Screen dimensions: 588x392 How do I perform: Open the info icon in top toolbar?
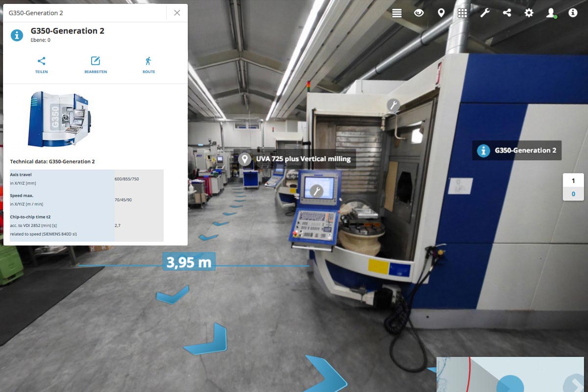click(x=573, y=13)
